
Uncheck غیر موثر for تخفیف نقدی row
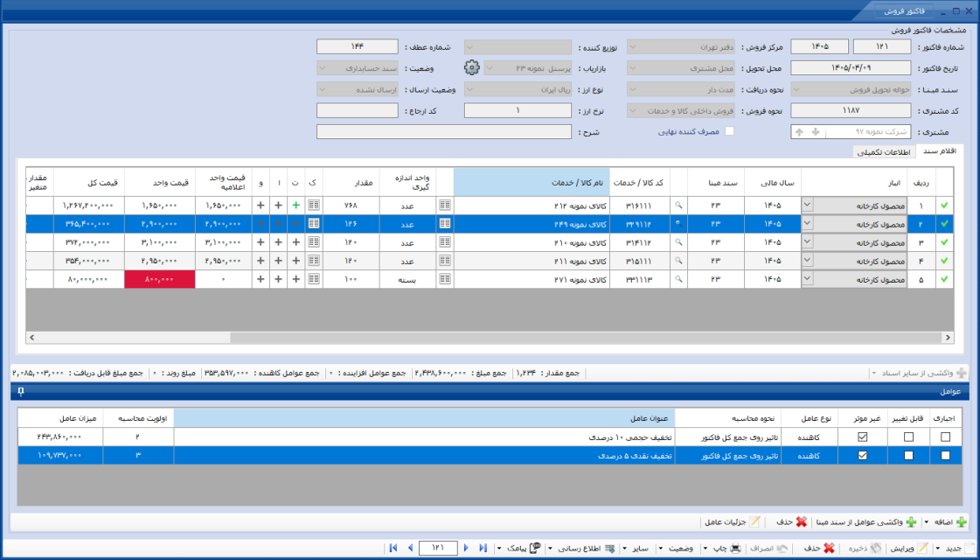click(x=863, y=456)
